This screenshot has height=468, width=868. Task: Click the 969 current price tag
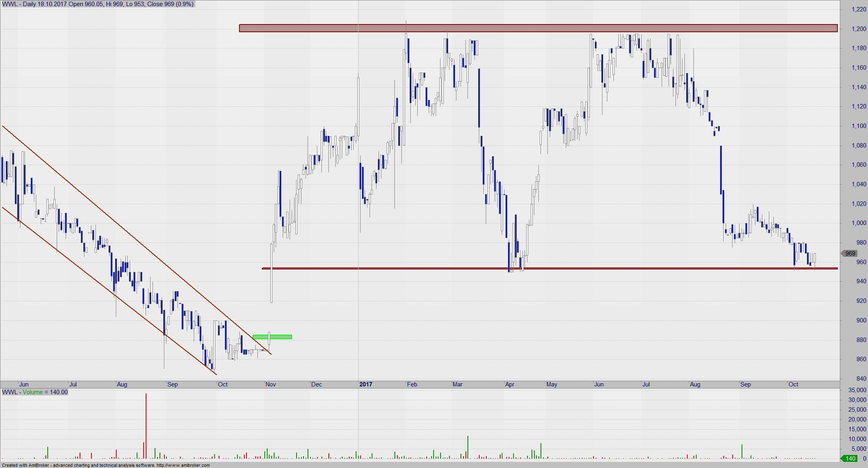point(850,254)
